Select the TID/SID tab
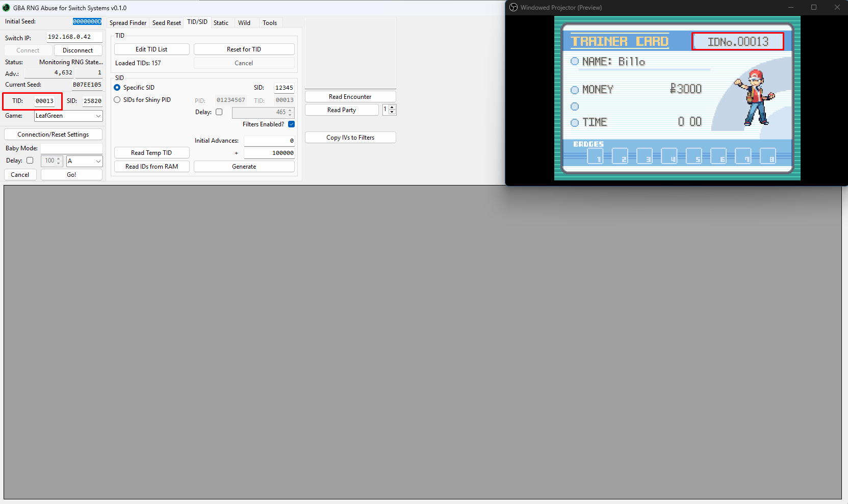The height and width of the screenshot is (504, 848). 197,22
